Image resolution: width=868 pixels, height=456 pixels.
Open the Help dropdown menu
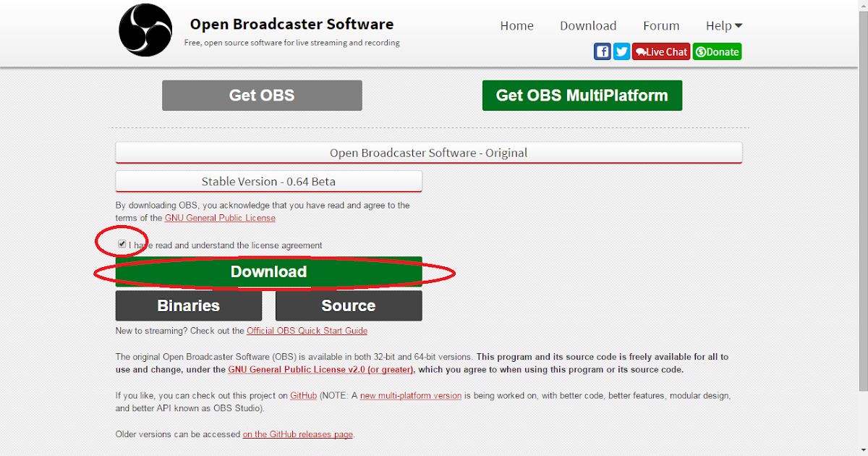[723, 25]
